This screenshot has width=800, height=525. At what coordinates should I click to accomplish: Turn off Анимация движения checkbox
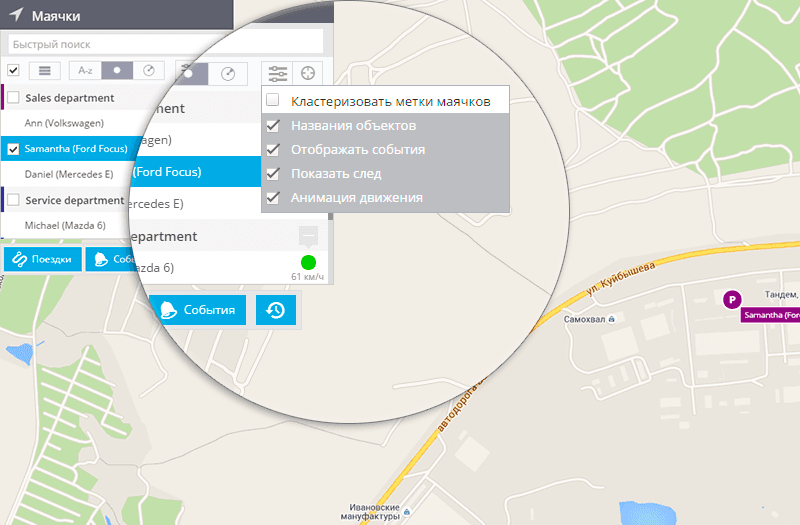[273, 197]
